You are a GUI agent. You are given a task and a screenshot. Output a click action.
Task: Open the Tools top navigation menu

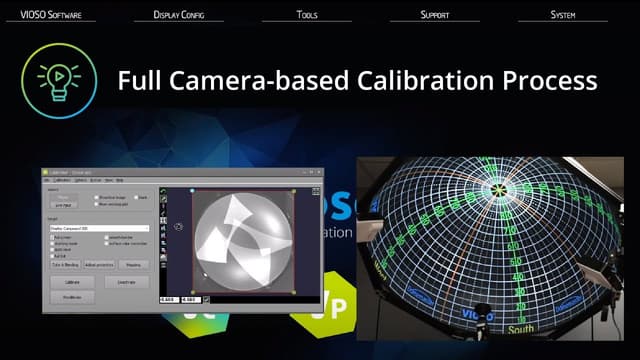coord(307,15)
